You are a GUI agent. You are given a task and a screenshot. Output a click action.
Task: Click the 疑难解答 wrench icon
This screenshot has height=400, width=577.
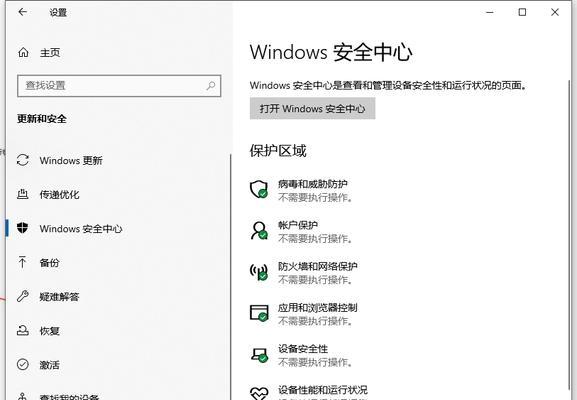click(x=22, y=296)
